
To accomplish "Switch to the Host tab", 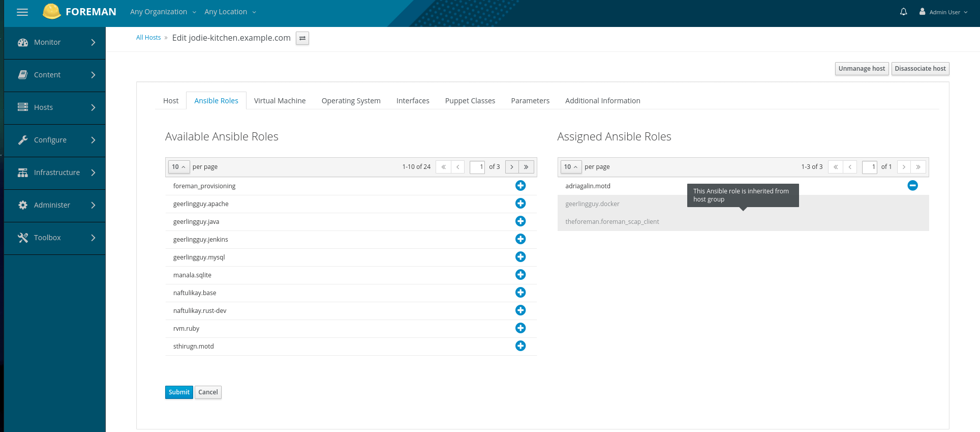I will click(x=171, y=101).
